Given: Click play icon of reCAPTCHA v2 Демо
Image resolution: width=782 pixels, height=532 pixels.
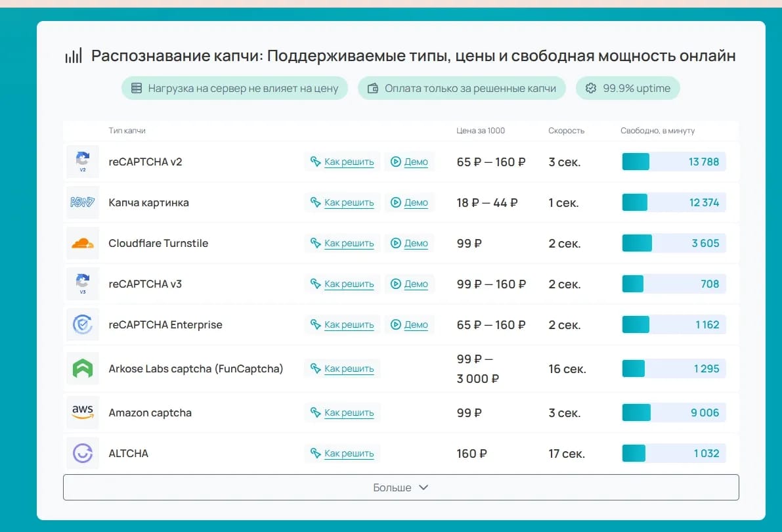Looking at the screenshot, I should tap(395, 162).
